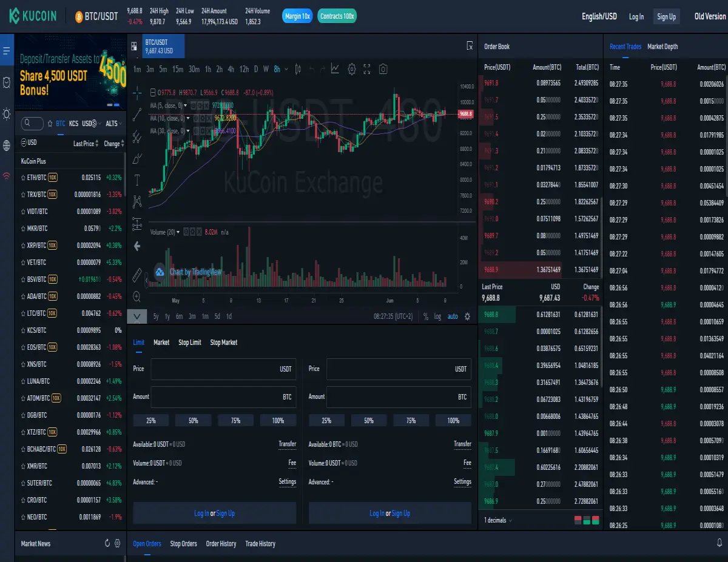Open the Volume (20) indicator dropdown
Screen dimensions: 728x562
click(x=178, y=232)
